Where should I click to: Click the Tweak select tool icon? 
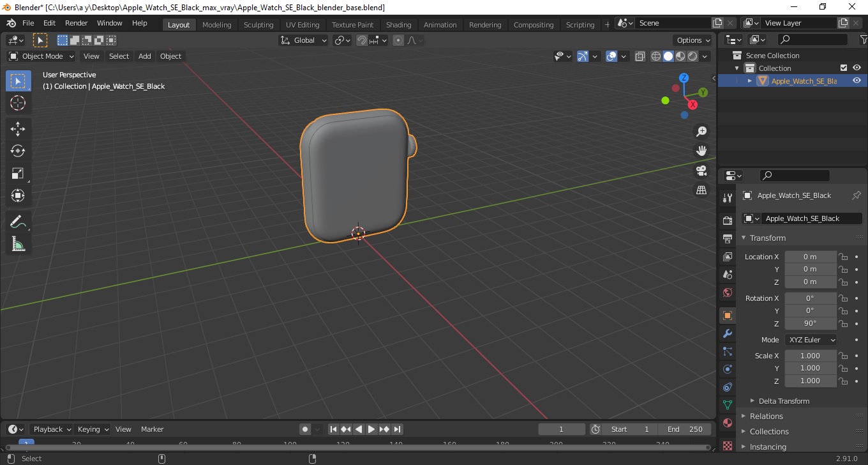40,40
